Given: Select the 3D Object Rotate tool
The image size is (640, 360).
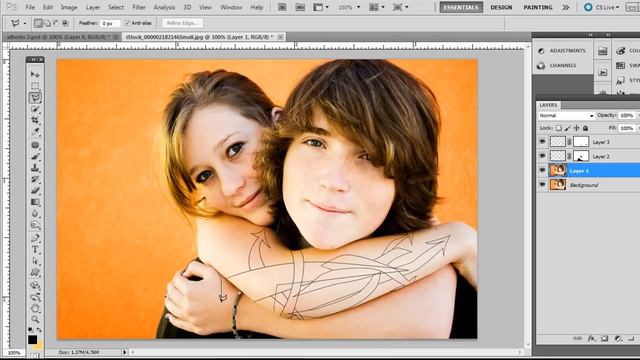Looking at the screenshot, I should [x=35, y=286].
